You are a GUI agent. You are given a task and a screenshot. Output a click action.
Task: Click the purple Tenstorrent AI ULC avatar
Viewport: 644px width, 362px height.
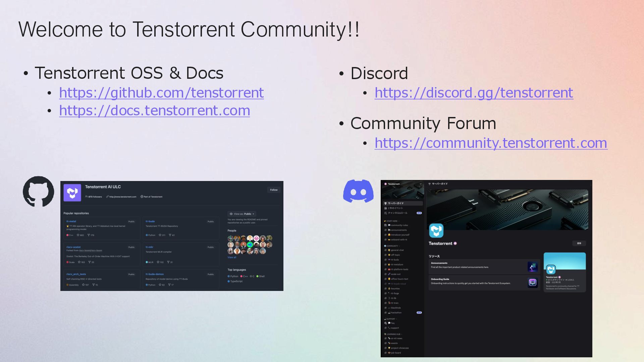[x=72, y=193]
